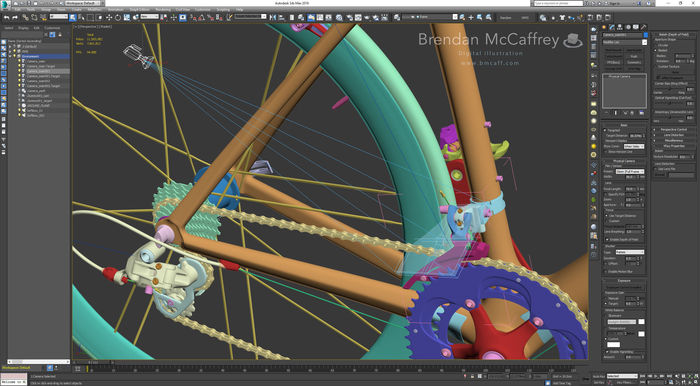Open the Animation menu
Image resolution: width=700 pixels, height=386 pixels.
click(116, 9)
